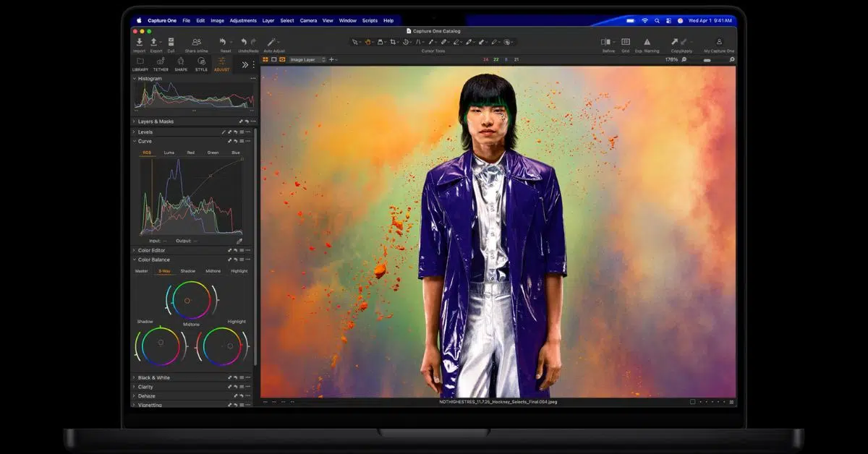
Task: Toggle the Before comparison view
Action: click(606, 43)
